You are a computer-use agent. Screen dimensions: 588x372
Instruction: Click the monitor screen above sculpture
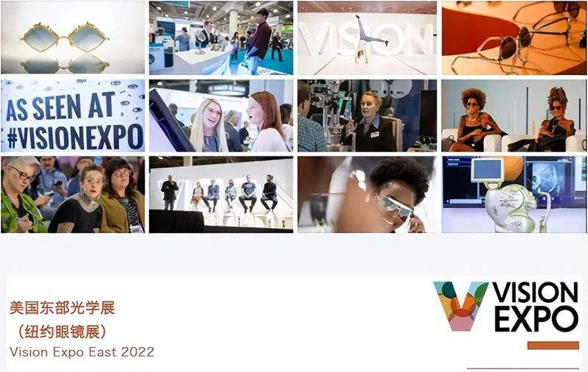(x=487, y=171)
